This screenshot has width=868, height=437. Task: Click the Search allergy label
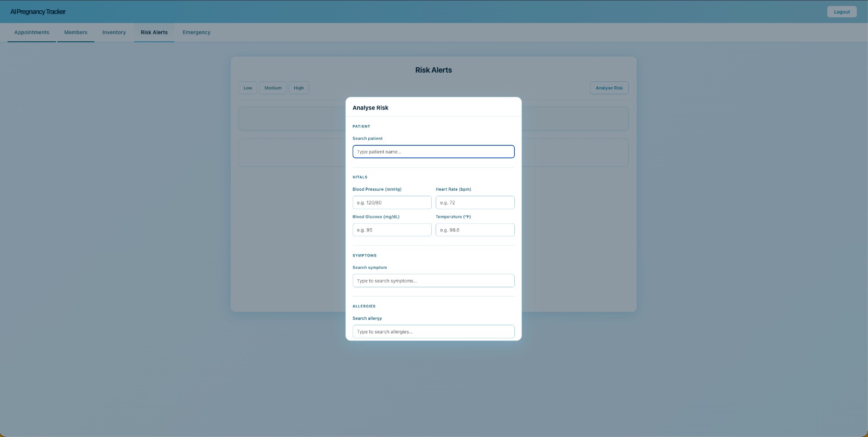367,318
